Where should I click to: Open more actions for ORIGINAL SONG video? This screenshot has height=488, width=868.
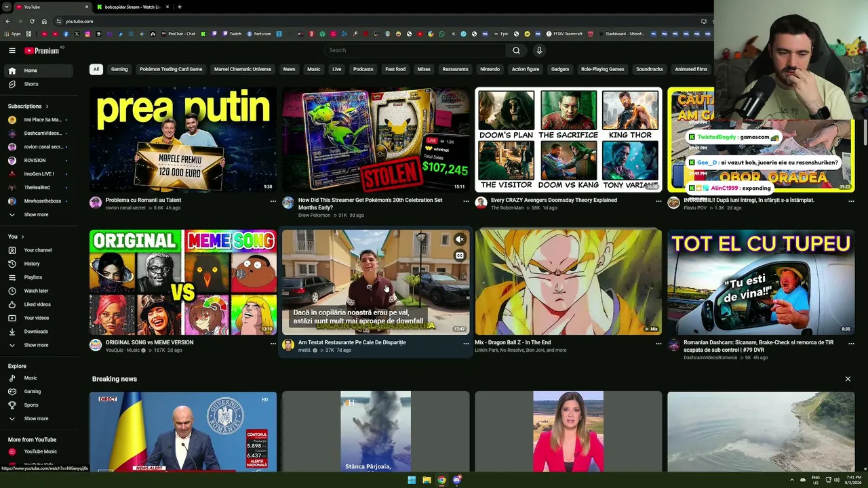(273, 344)
